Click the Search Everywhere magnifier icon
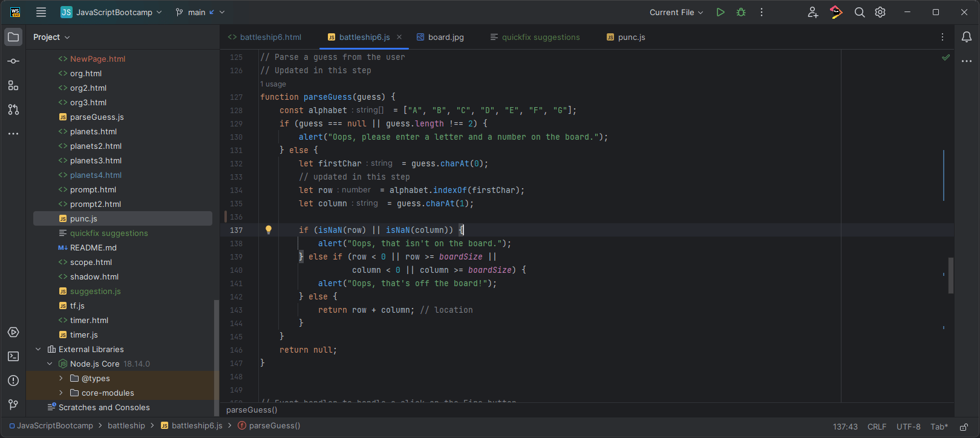This screenshot has height=438, width=980. 859,12
